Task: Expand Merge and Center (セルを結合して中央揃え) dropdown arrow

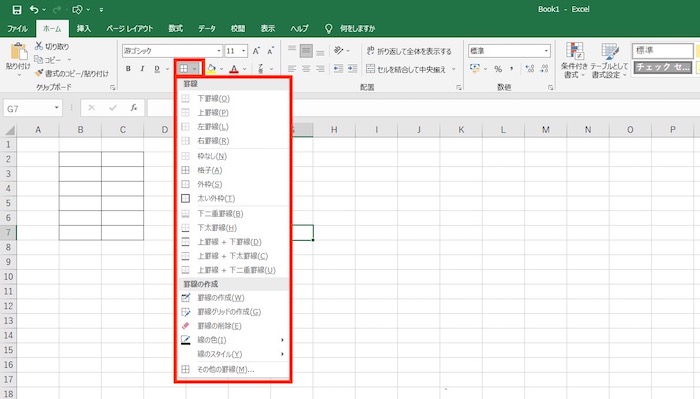Action: click(x=454, y=69)
